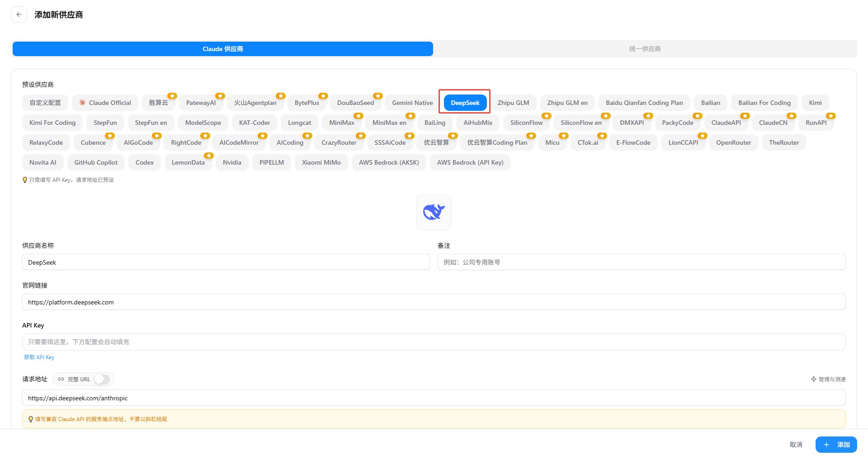Pick the Zhipu GLM en preset

tap(567, 103)
